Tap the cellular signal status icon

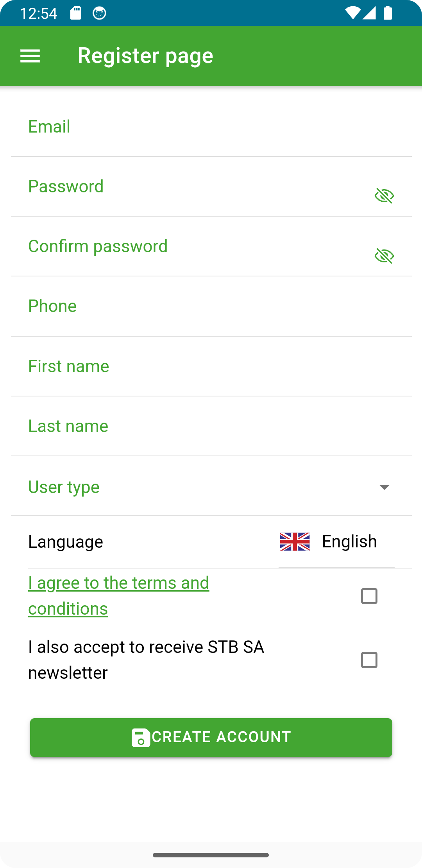(x=369, y=13)
